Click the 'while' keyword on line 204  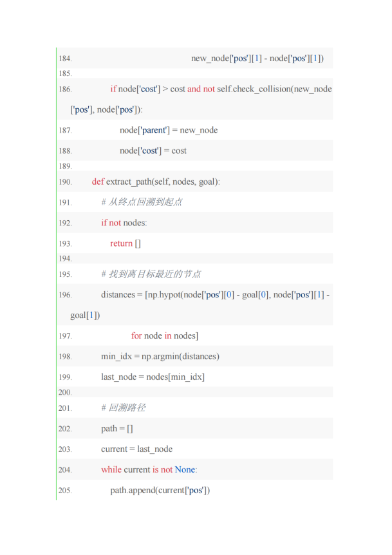111,469
